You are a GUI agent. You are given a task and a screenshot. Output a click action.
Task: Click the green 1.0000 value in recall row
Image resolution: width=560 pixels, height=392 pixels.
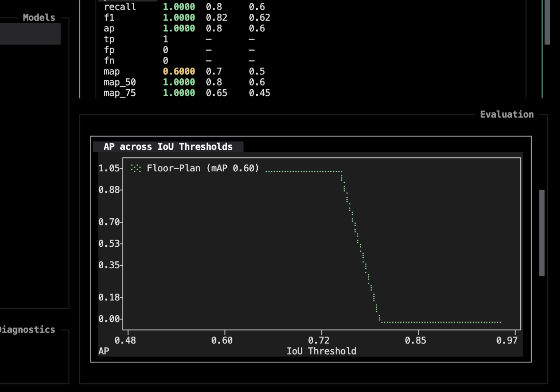click(x=179, y=7)
